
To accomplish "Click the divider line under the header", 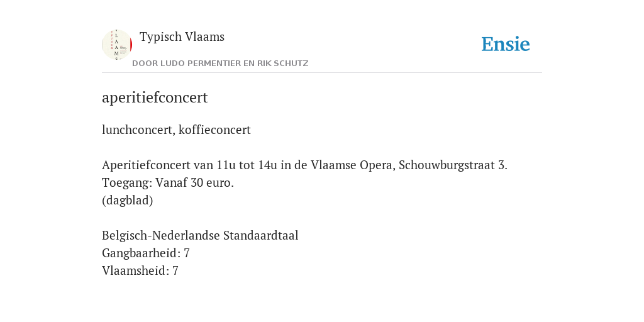I will point(322,73).
